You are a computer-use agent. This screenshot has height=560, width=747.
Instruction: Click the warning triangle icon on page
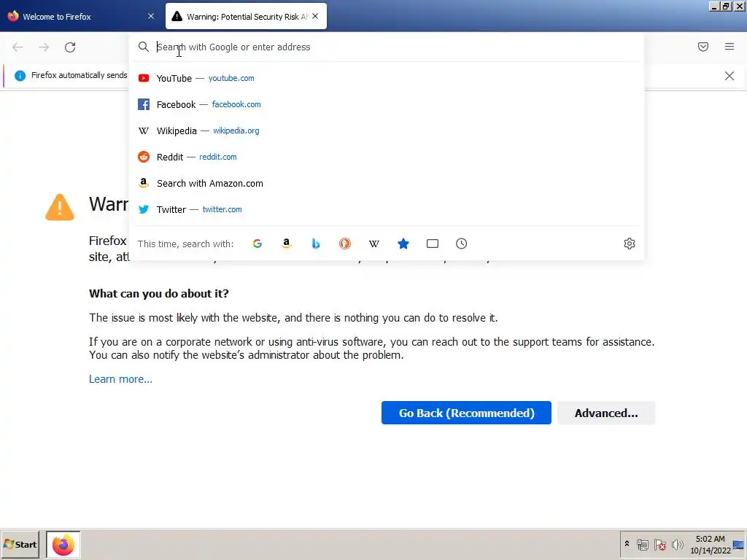point(60,207)
